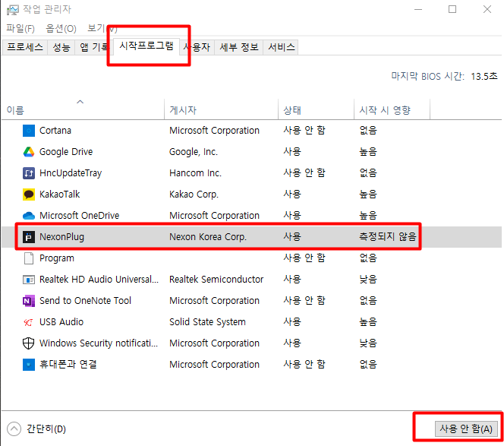Select the Program entry name
This screenshot has width=504, height=446.
click(x=57, y=258)
